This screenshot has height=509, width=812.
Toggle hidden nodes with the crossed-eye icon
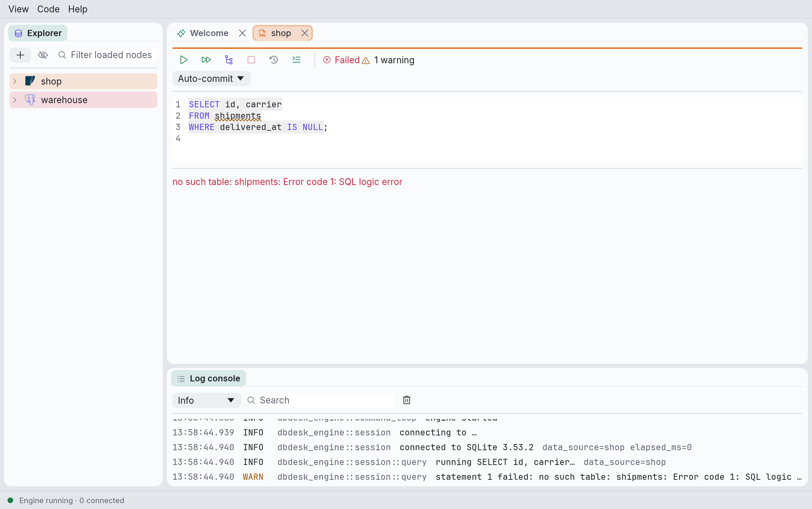tap(43, 55)
